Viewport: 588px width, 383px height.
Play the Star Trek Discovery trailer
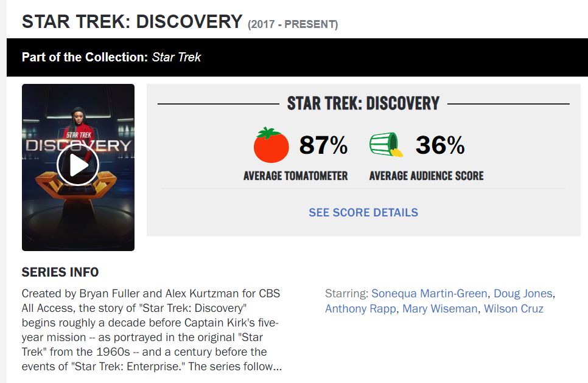pos(78,165)
